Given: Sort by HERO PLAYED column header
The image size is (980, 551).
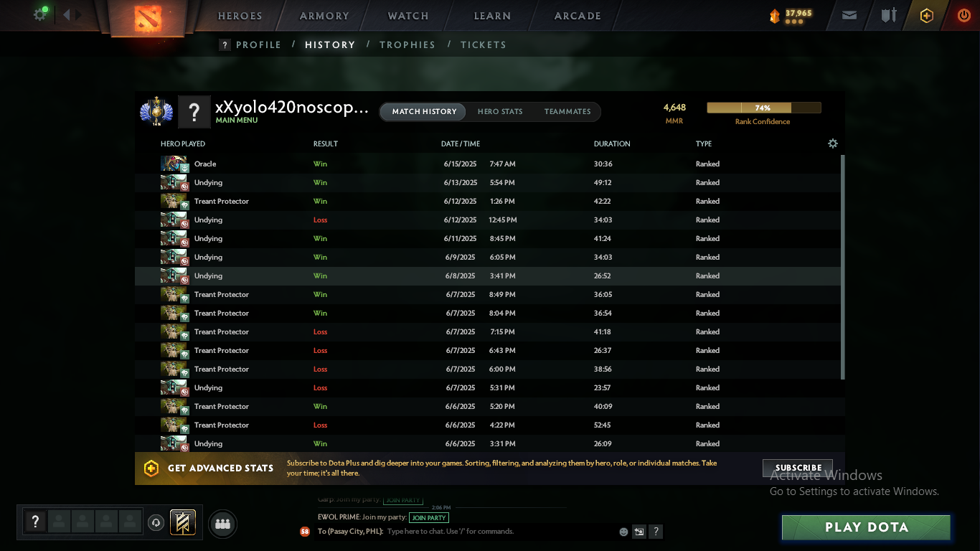Looking at the screenshot, I should tap(183, 143).
